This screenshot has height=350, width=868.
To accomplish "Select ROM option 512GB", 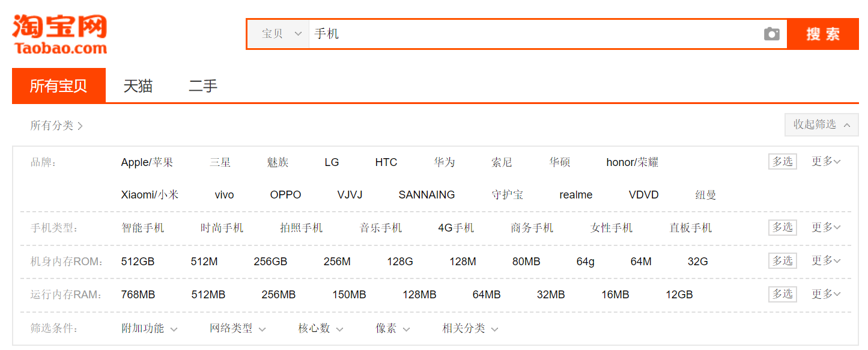I will [x=138, y=262].
